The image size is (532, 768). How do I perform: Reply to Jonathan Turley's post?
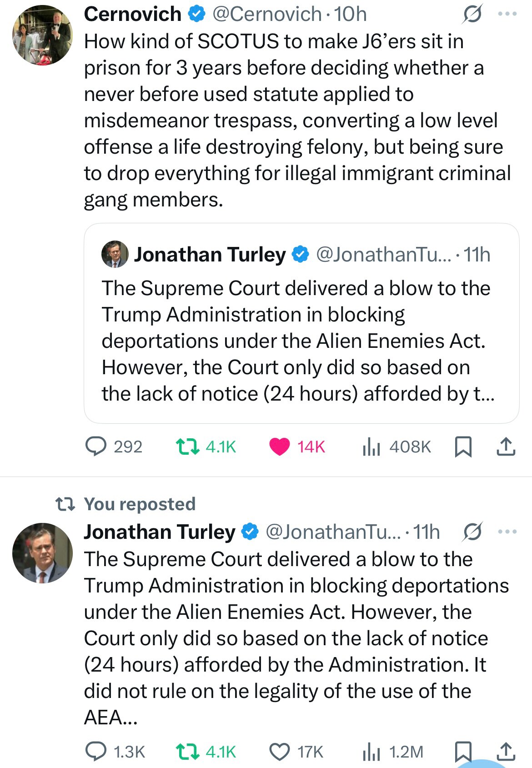96,752
